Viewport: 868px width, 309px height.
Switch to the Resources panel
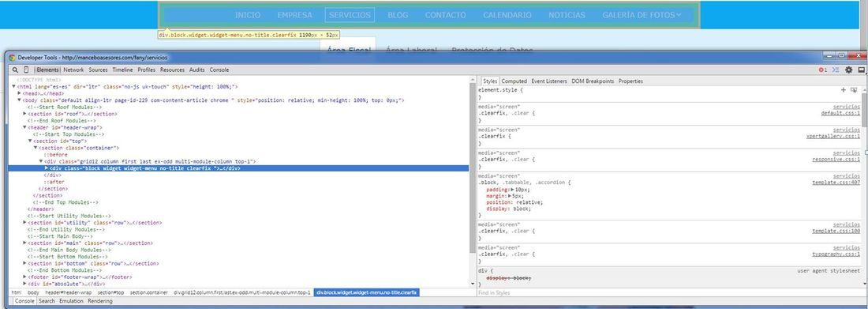click(x=172, y=70)
